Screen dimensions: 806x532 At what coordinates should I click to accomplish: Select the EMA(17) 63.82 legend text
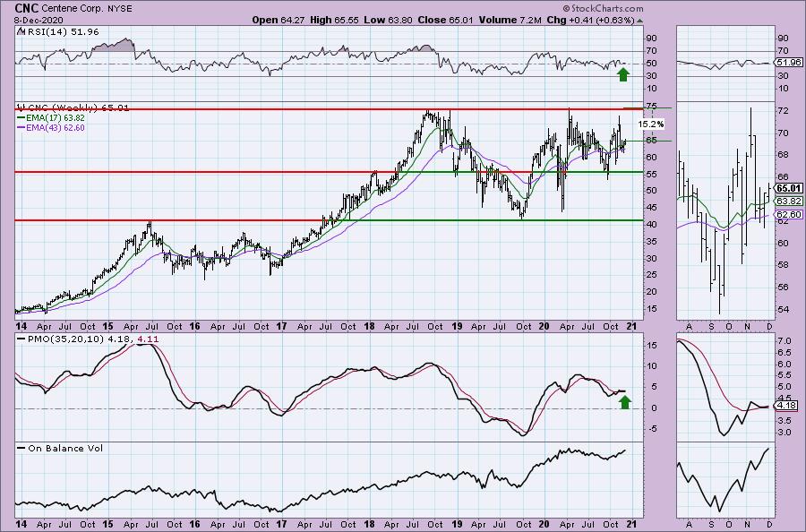click(55, 117)
